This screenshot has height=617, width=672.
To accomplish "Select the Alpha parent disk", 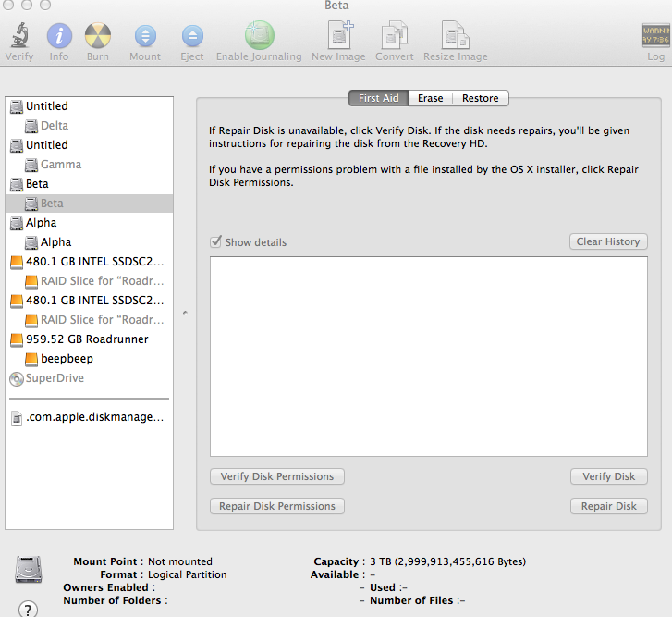I will [x=89, y=223].
